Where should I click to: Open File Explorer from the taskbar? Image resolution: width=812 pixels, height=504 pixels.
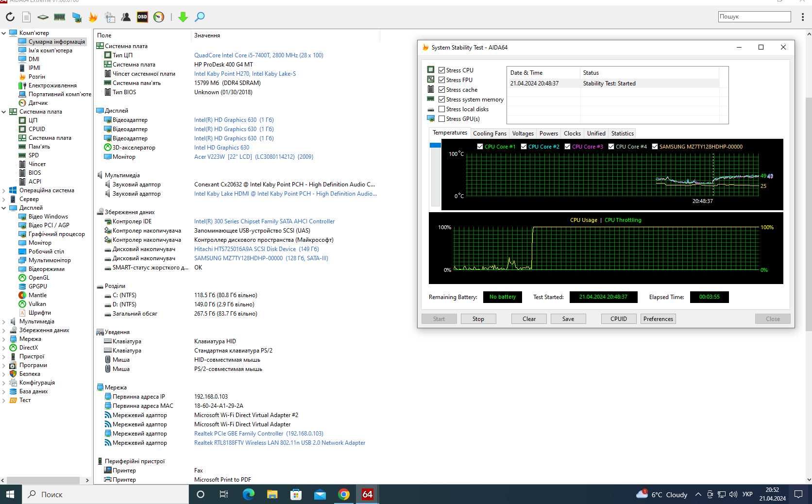[x=272, y=494]
